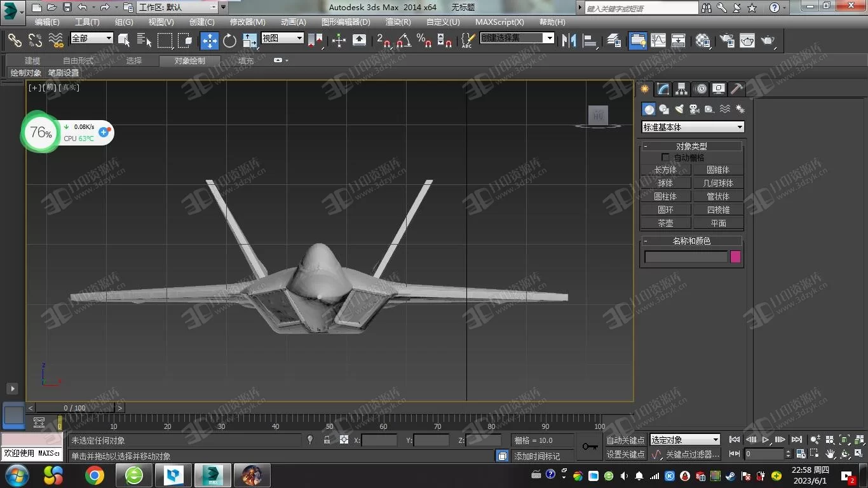868x488 pixels.
Task: Click the Align tool icon
Action: [590, 41]
